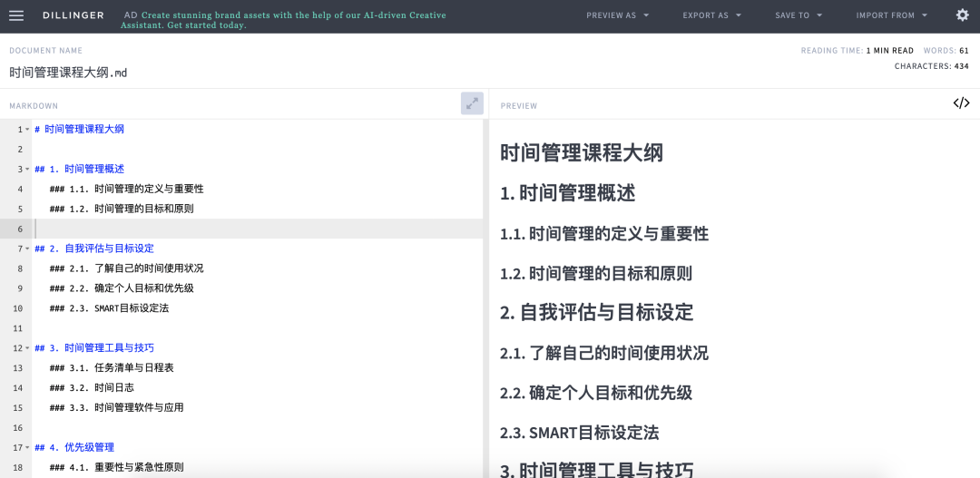Click the MARKDOWN panel label

[34, 106]
